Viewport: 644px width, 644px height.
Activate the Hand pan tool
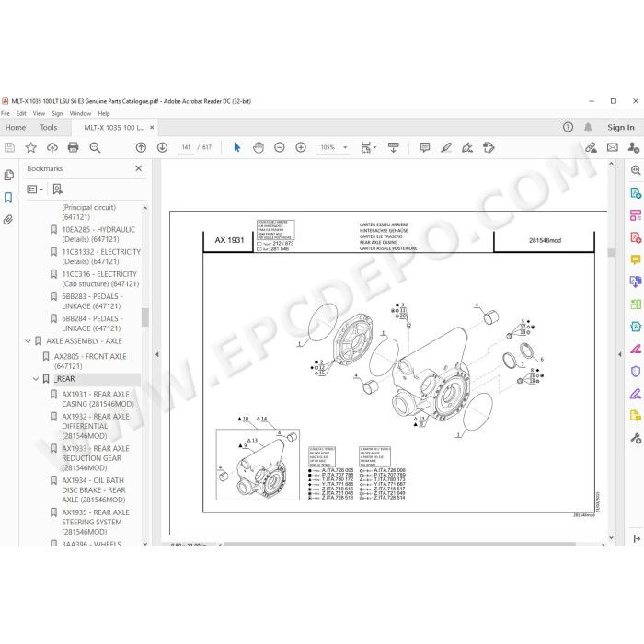coord(259,147)
